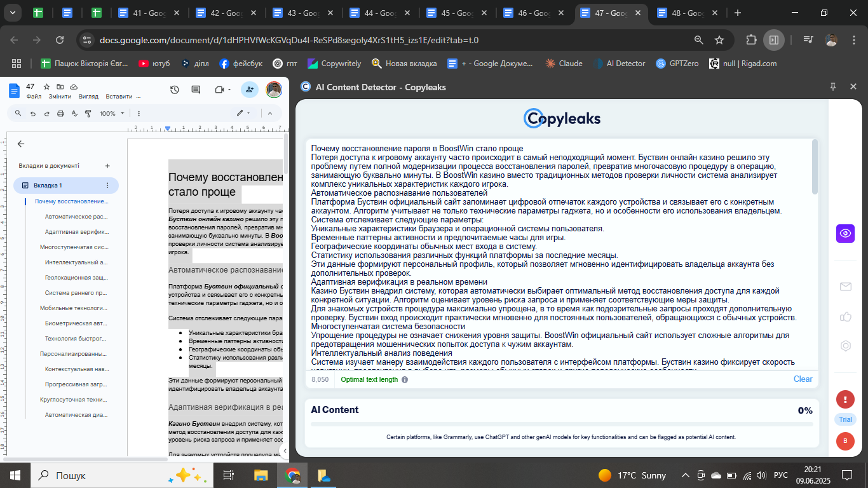Screen dimensions: 868x488
Task: Show optimal text length info icon
Action: (405, 379)
